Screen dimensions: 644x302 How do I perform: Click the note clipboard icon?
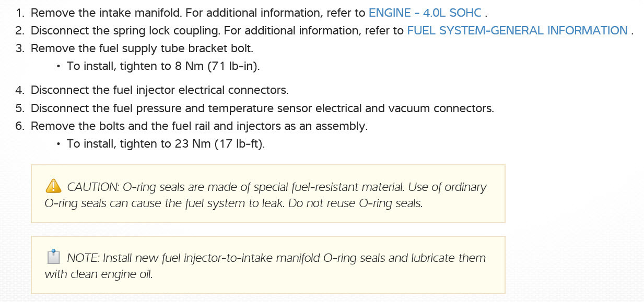pyautogui.click(x=53, y=257)
